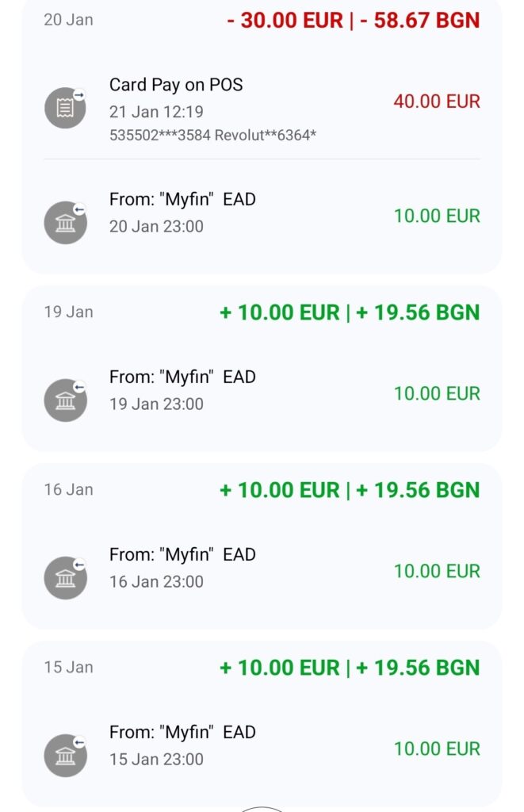Viewport: 524px width, 812px height.
Task: Open Myfin EAD transfer dated 16 Jan 23:00
Action: click(x=182, y=555)
